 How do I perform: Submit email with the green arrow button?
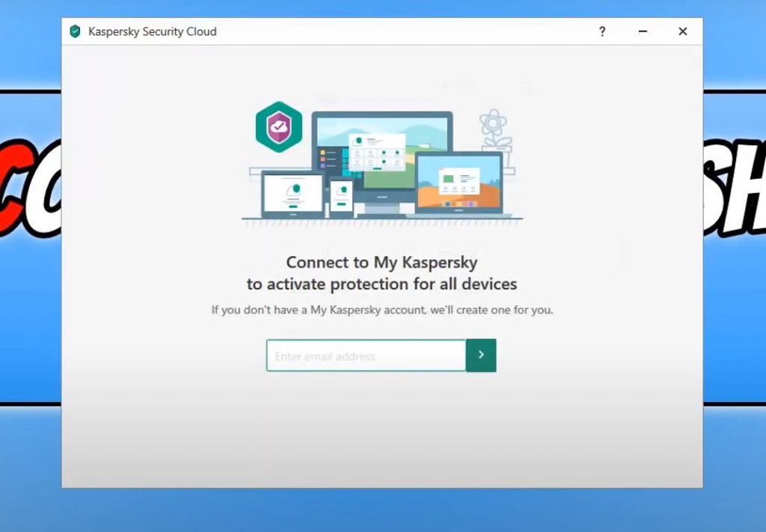(x=481, y=355)
